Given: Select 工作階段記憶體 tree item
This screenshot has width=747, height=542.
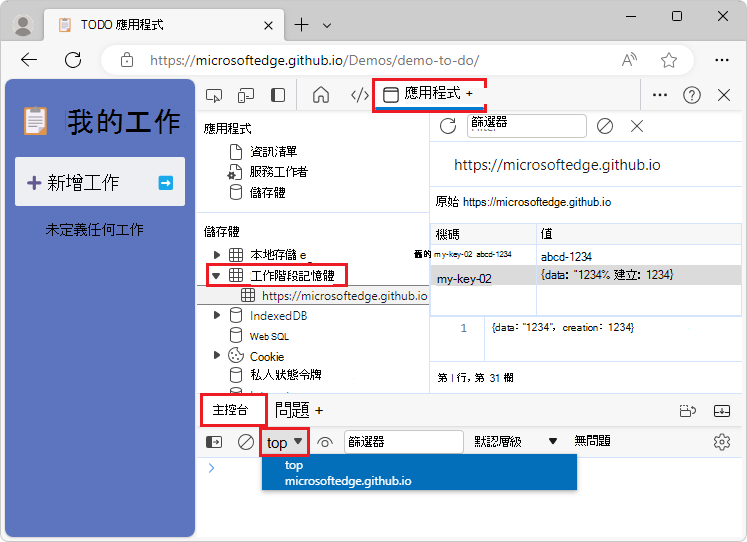Looking at the screenshot, I should click(293, 276).
